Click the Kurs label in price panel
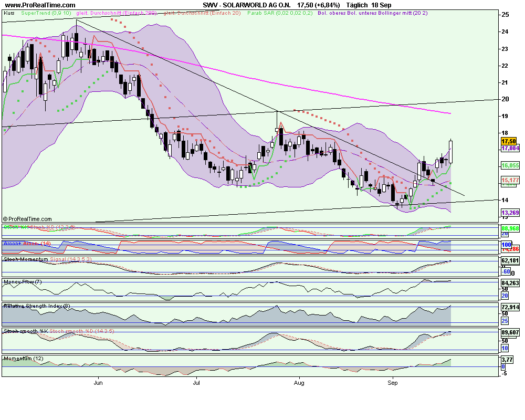The width and height of the screenshot is (525, 420). point(9,13)
